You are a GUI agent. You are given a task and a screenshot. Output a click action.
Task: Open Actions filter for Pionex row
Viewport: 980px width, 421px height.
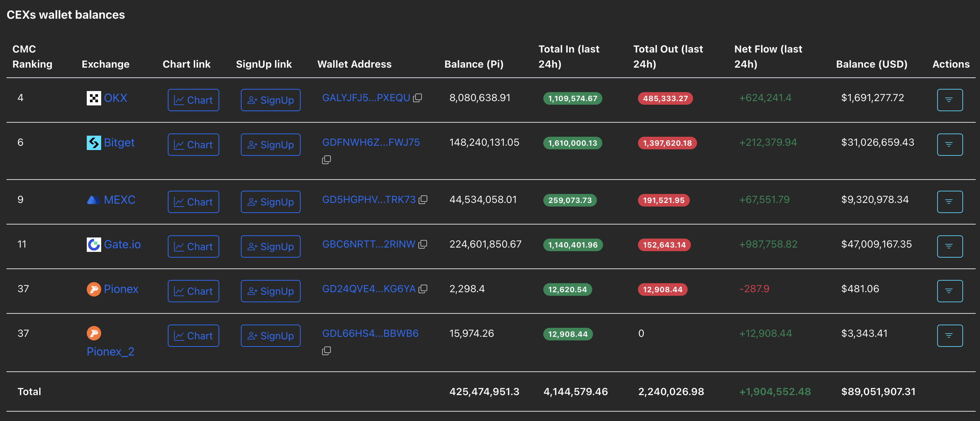tap(949, 290)
